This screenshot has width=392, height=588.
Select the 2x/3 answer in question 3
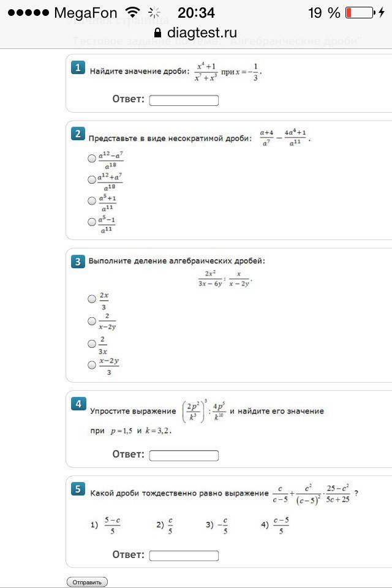pos(92,299)
